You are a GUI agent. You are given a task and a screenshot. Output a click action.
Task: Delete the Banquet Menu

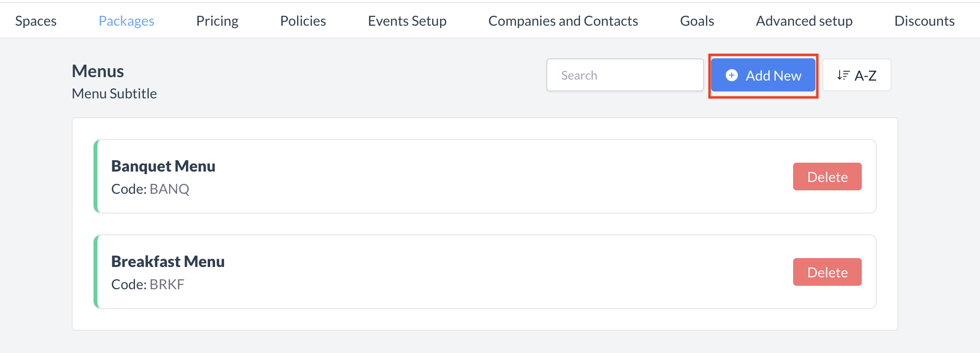pyautogui.click(x=827, y=176)
